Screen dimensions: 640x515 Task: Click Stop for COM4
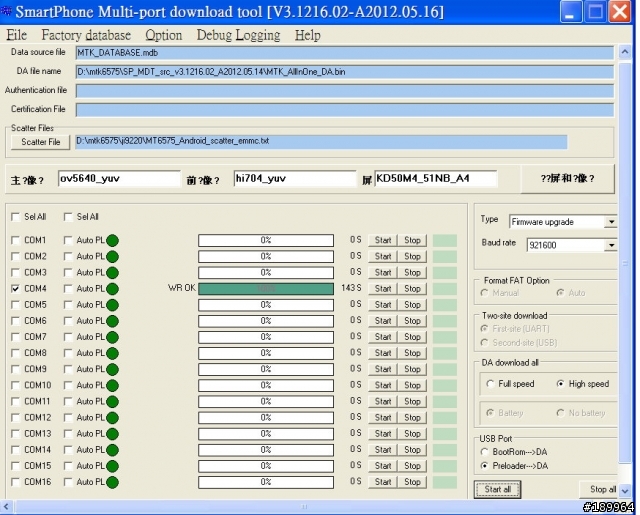point(412,289)
